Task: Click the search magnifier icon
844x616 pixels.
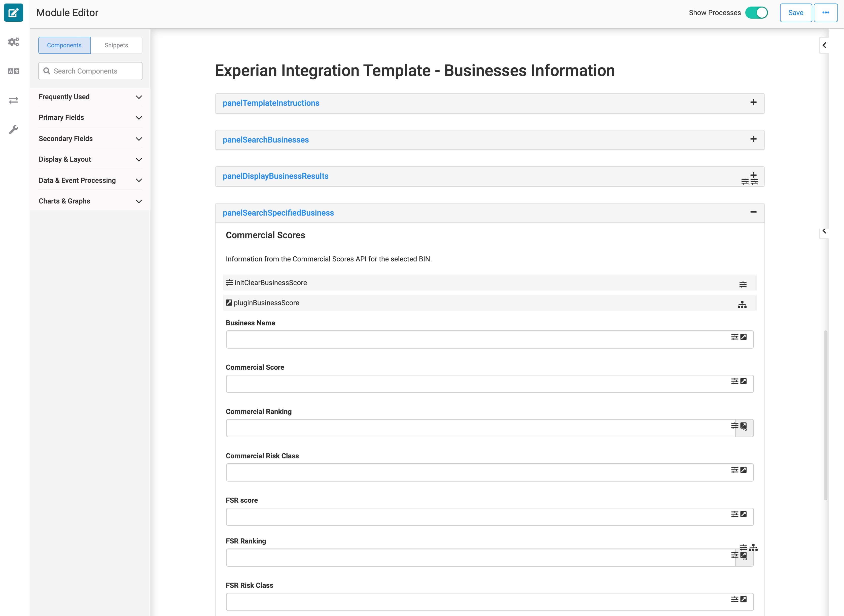Action: click(47, 71)
